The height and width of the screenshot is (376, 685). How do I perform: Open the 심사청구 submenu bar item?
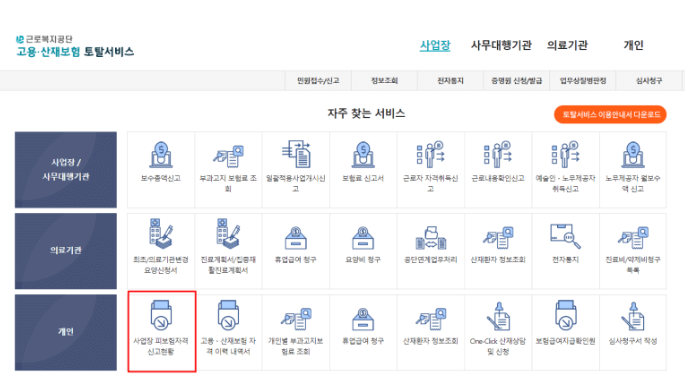click(649, 81)
